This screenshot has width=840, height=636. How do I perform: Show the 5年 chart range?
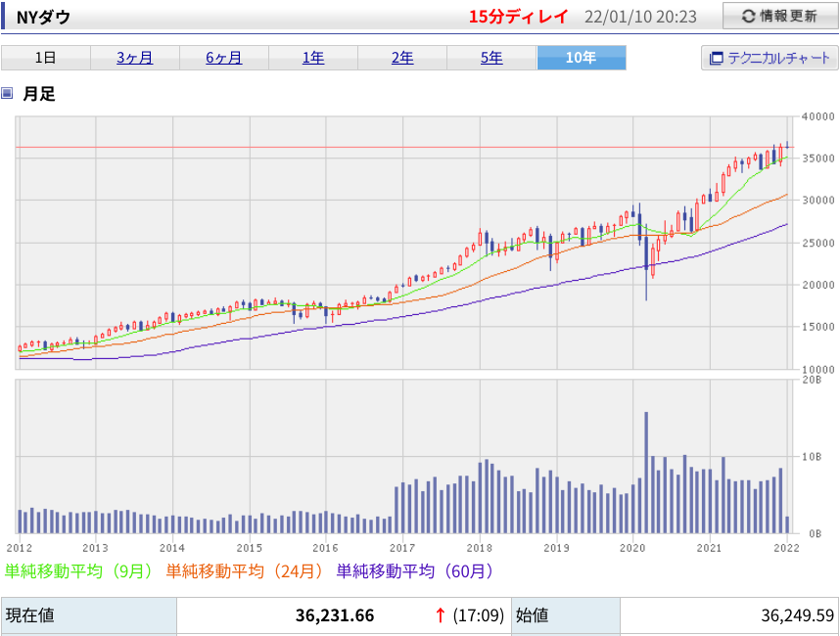[491, 58]
